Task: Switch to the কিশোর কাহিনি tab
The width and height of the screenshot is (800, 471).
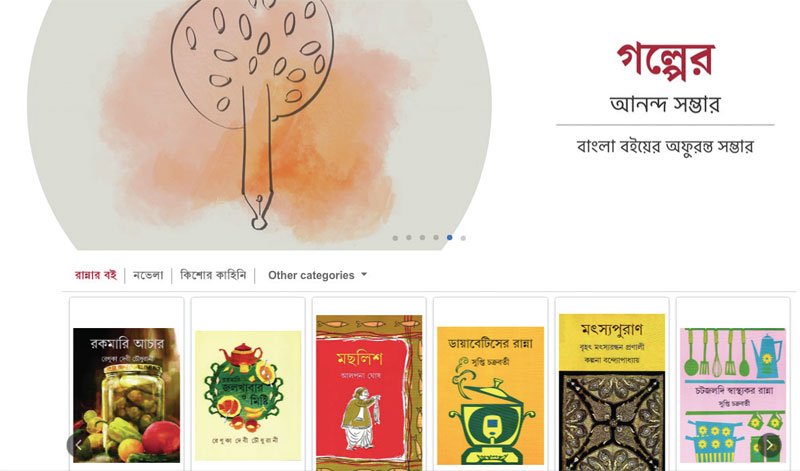Action: tap(213, 275)
